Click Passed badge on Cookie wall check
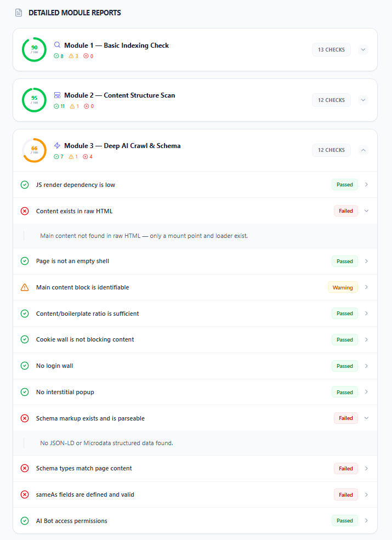Image resolution: width=392 pixels, height=540 pixels. [344, 339]
